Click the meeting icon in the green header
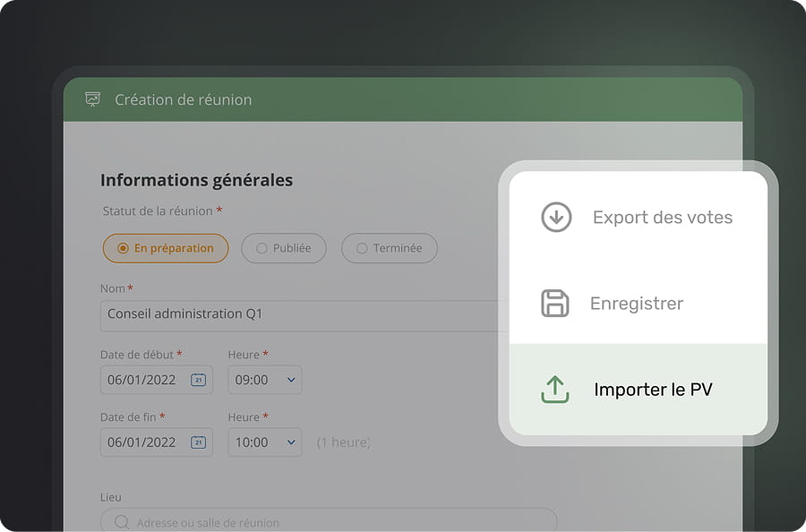The width and height of the screenshot is (806, 532). click(x=92, y=99)
